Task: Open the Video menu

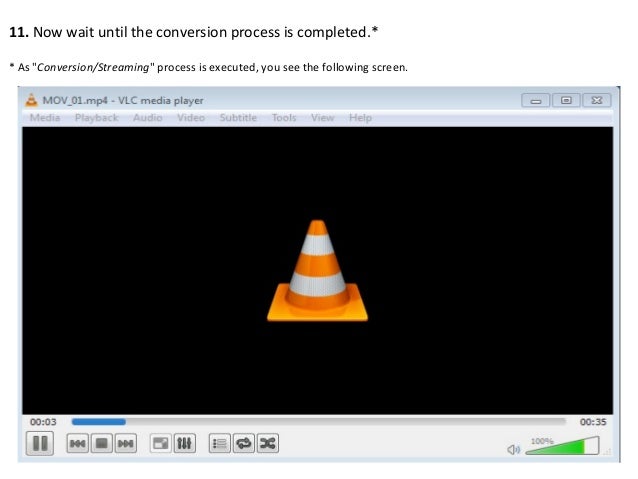Action: (x=191, y=118)
